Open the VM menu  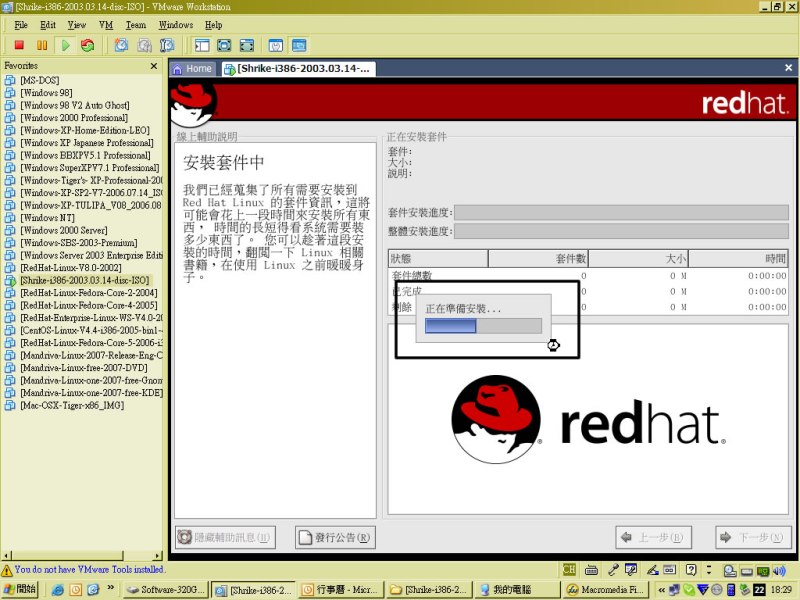pos(106,24)
